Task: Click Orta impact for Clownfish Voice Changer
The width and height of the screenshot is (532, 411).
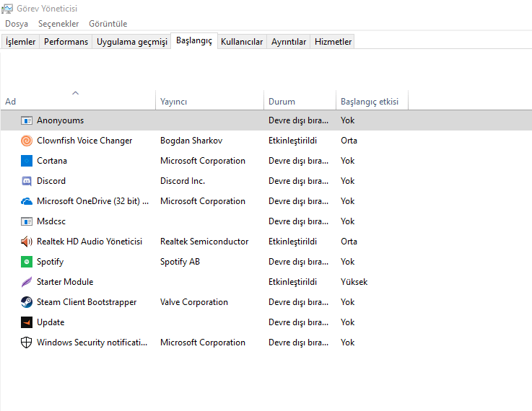Action: pos(349,141)
